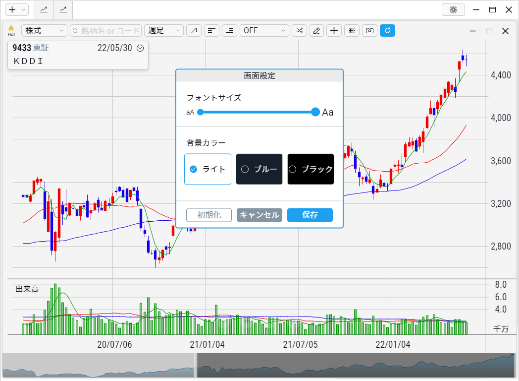Close the inner chart panel
Screen dimensions: 519x381
click(505, 31)
